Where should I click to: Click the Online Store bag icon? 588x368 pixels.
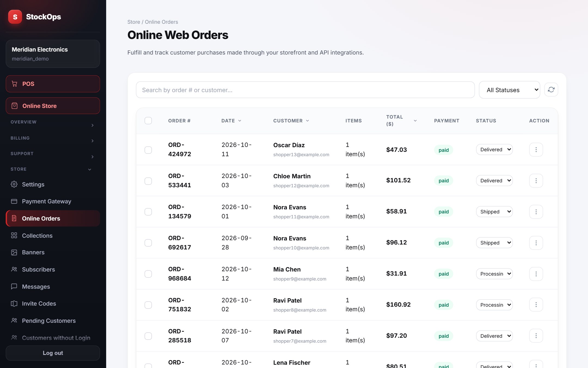[x=14, y=106]
